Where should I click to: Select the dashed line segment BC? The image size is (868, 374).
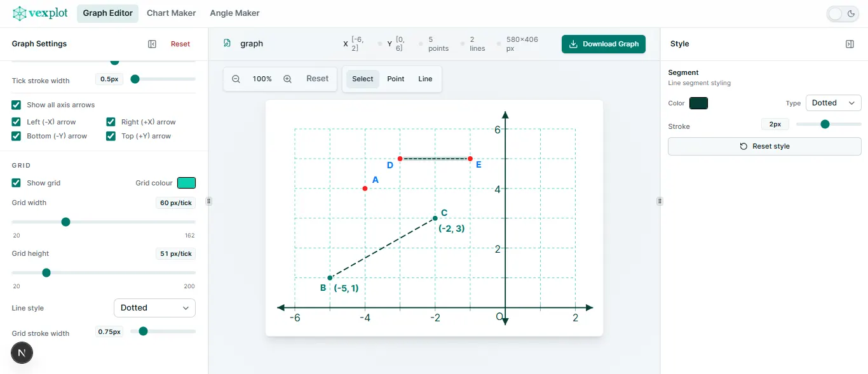[x=383, y=248]
